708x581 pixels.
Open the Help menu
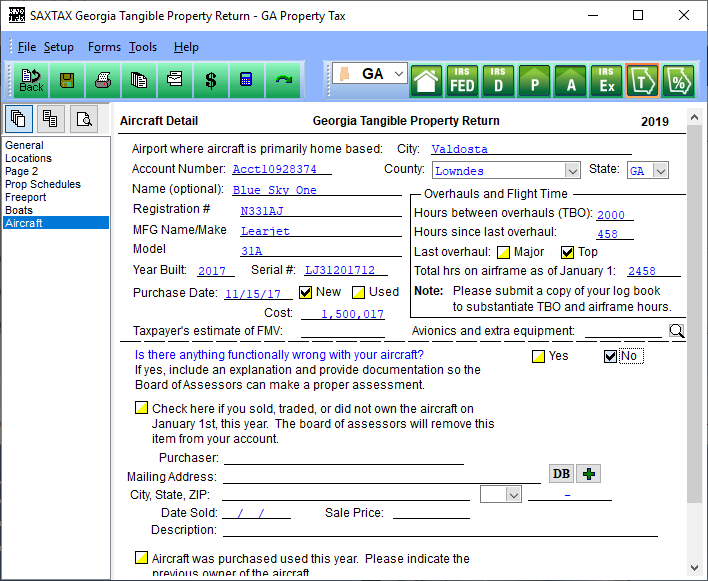click(x=186, y=47)
